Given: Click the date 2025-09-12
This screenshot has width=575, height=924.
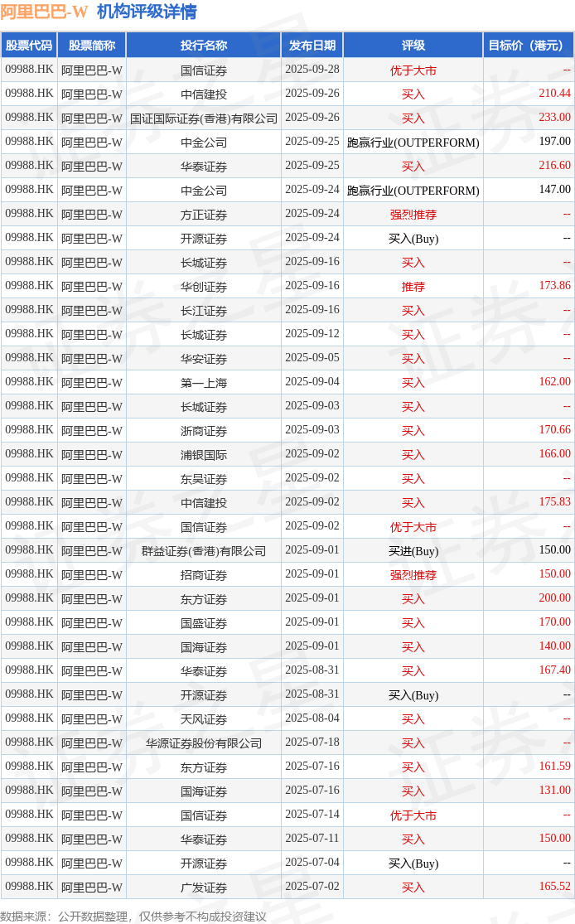Looking at the screenshot, I should coord(312,333).
